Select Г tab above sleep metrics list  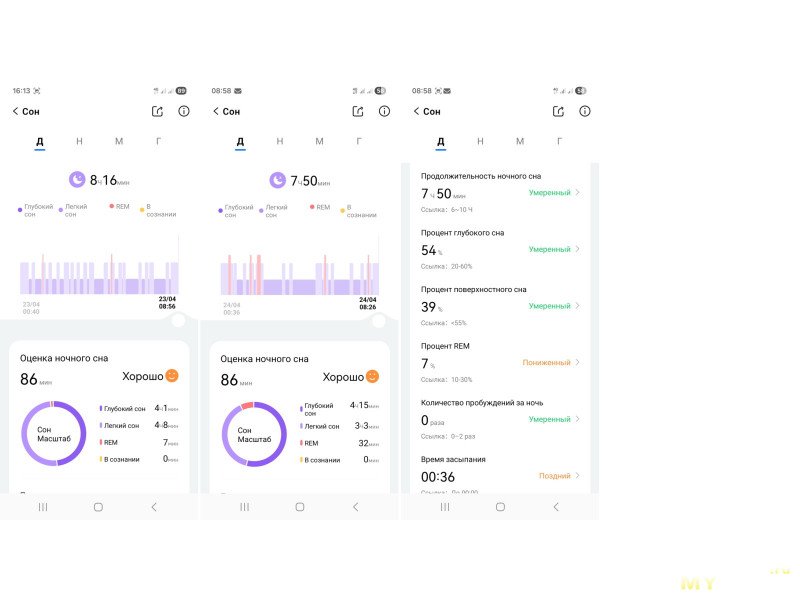(x=560, y=142)
